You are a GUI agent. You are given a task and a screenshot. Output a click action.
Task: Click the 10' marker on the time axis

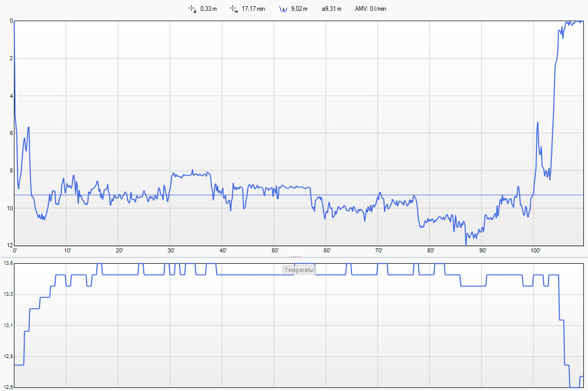click(67, 251)
